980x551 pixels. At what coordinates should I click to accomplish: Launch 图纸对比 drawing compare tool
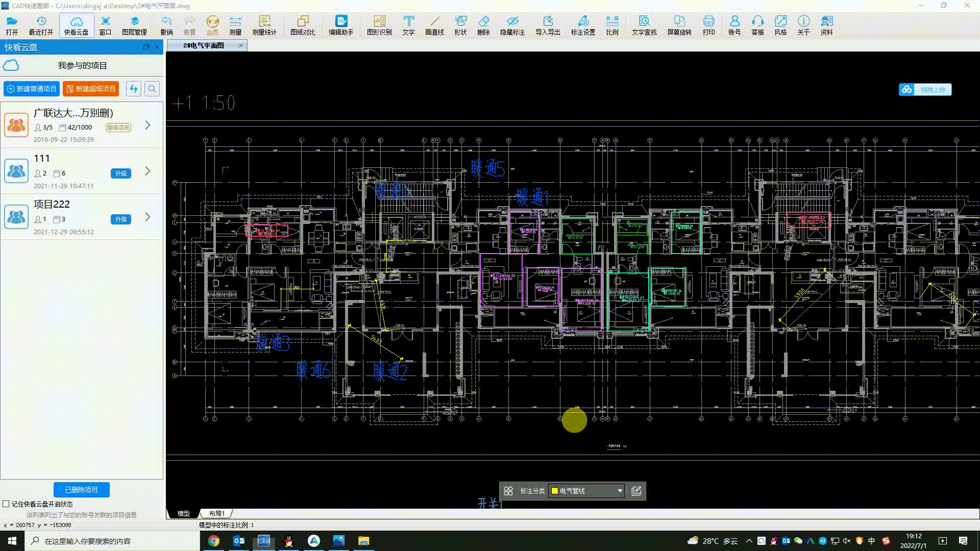coord(303,25)
